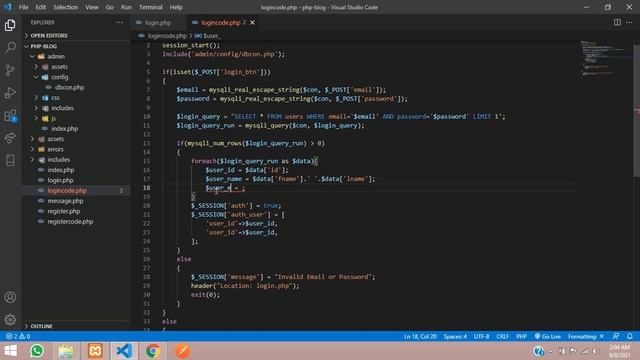Open the Windows Start menu
Screen dimensions: 640x360
pos(10,351)
